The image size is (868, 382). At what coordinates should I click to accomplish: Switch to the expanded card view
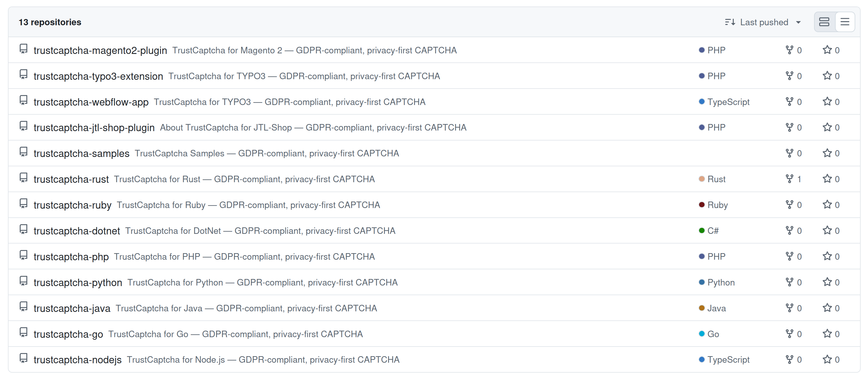[x=824, y=22]
